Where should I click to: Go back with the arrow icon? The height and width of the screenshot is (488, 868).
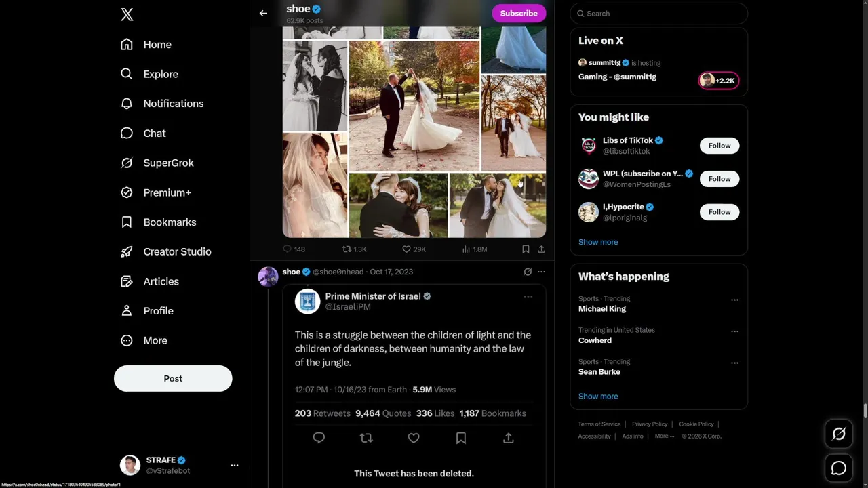click(263, 13)
